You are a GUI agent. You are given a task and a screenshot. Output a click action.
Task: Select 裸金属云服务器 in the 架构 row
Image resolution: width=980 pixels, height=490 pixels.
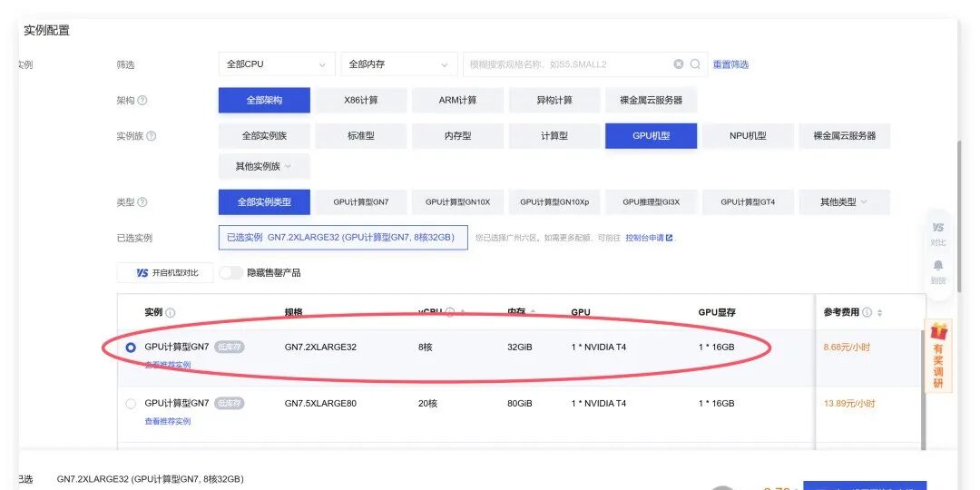652,101
